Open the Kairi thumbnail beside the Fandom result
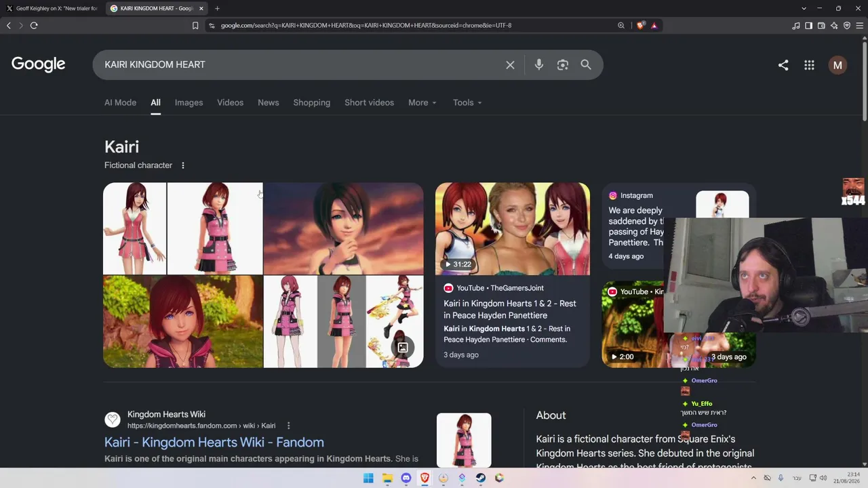 [464, 440]
